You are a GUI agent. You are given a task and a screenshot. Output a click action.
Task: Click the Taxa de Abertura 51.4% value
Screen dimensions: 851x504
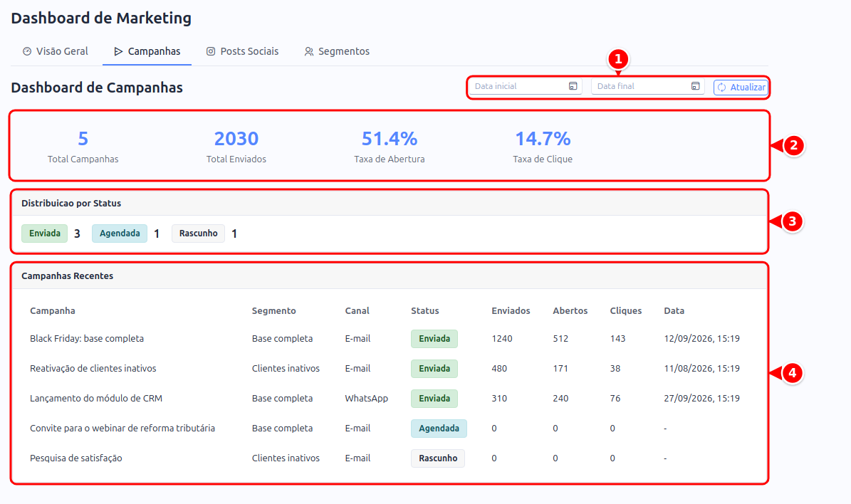pos(390,139)
